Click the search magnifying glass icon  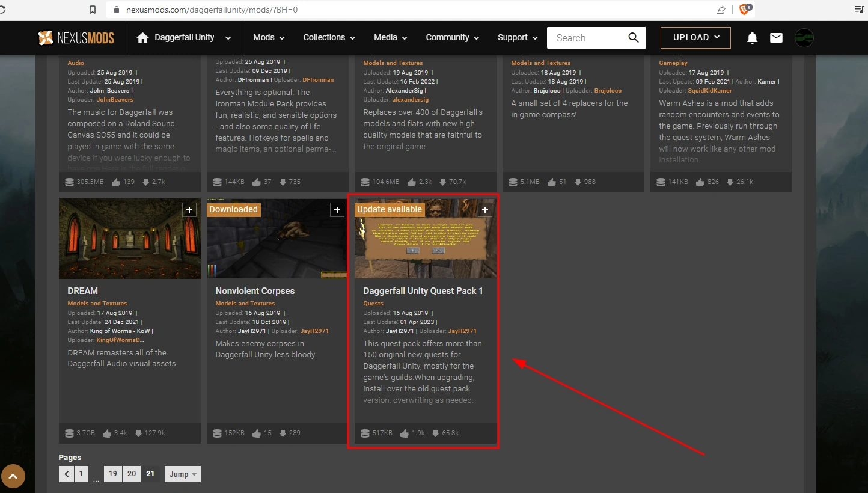633,38
